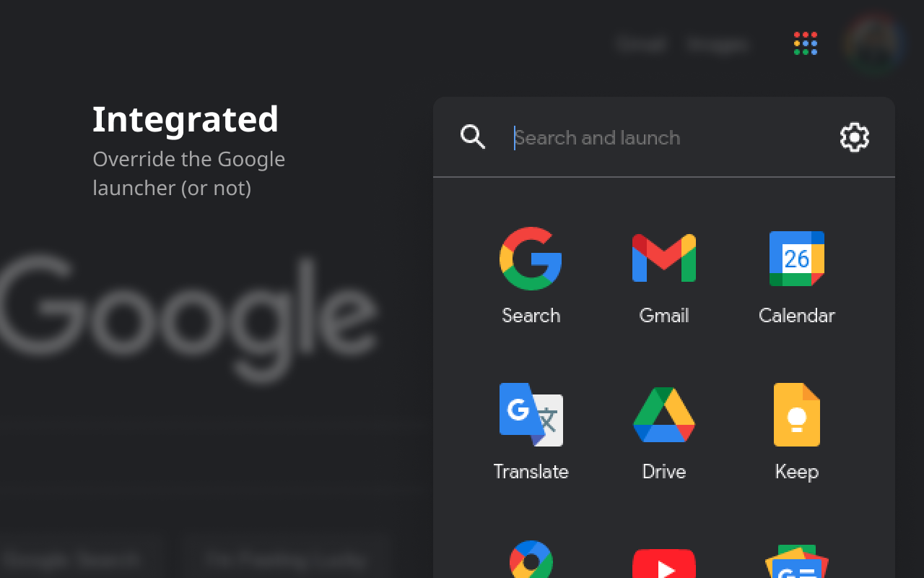This screenshot has width=924, height=578.
Task: Open the Google apps grid in the top bar
Action: pyautogui.click(x=804, y=43)
